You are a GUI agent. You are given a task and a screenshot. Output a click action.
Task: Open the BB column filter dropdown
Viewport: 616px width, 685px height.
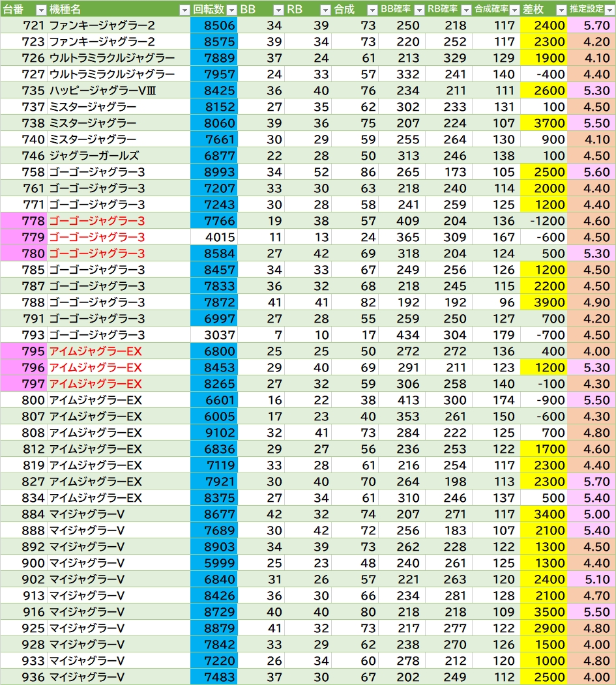click(278, 10)
